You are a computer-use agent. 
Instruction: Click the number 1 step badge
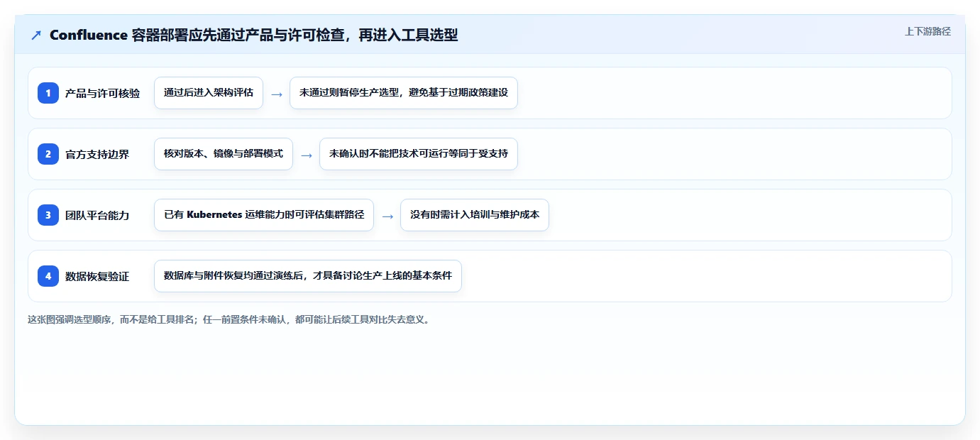(48, 93)
